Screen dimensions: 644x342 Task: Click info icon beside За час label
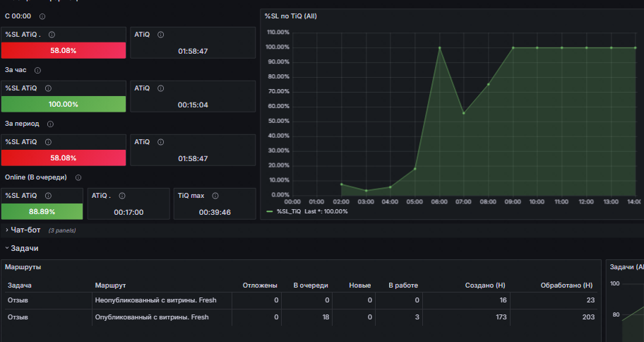[x=38, y=70]
